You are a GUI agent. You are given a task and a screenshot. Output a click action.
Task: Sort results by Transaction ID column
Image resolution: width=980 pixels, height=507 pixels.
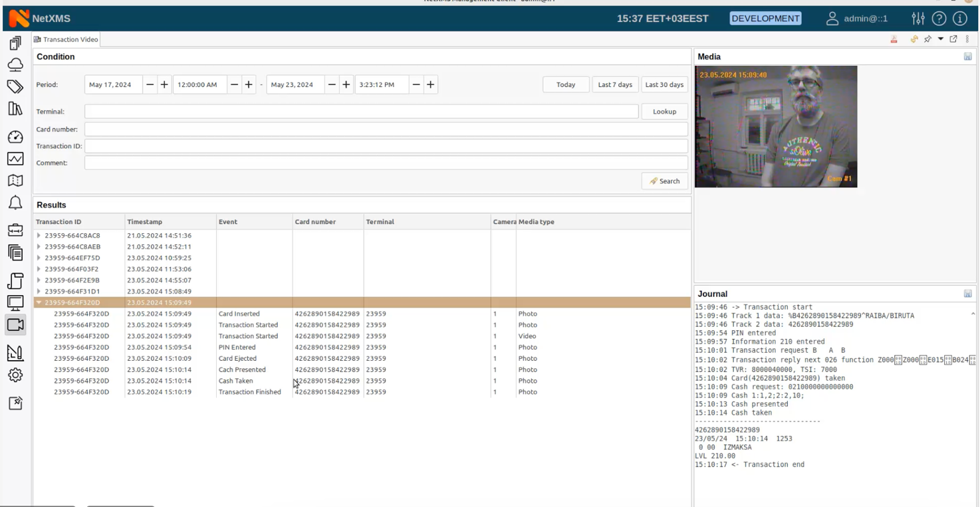coord(79,222)
